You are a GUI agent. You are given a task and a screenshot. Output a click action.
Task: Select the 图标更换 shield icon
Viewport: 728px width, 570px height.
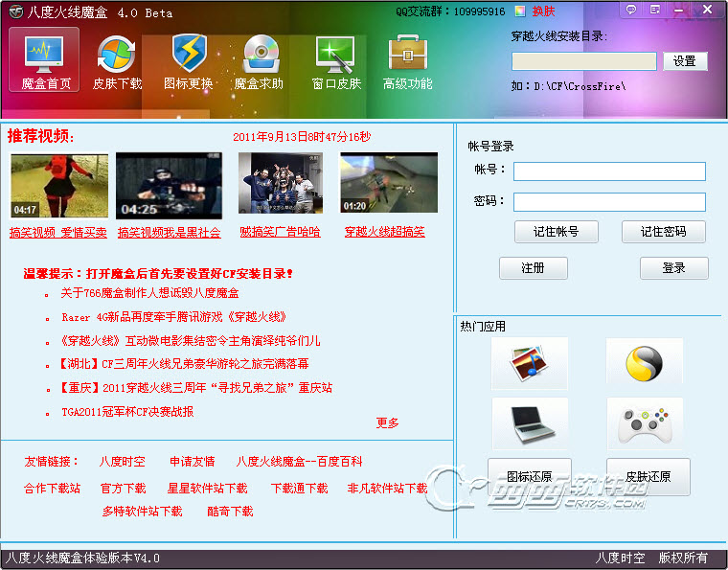[189, 62]
